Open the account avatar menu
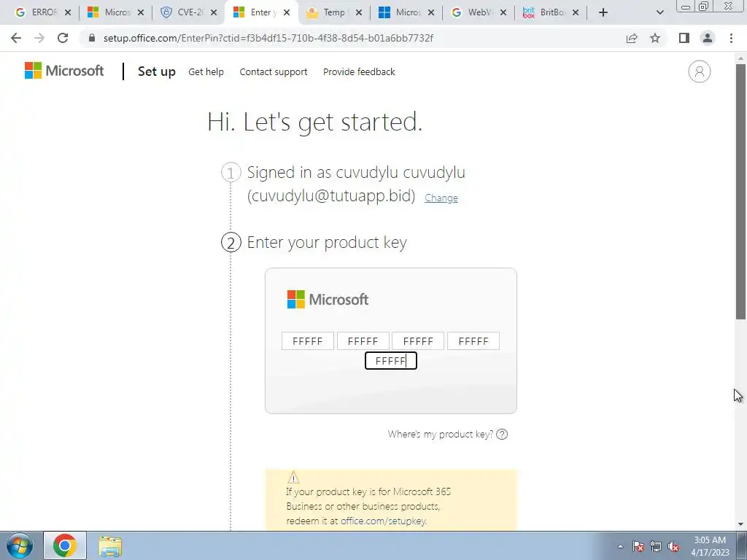The width and height of the screenshot is (747, 560). [699, 71]
